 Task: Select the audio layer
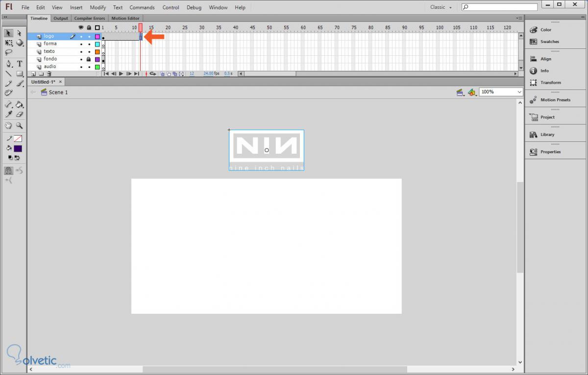point(50,67)
